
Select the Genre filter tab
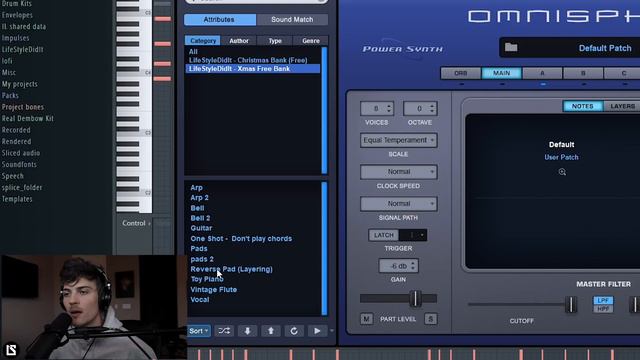coord(311,40)
